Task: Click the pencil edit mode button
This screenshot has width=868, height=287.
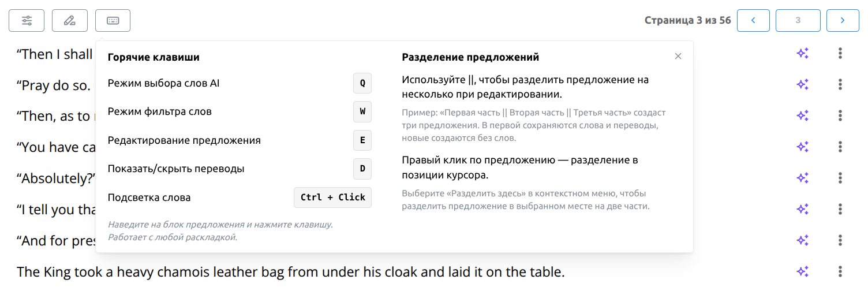Action: pos(70,21)
